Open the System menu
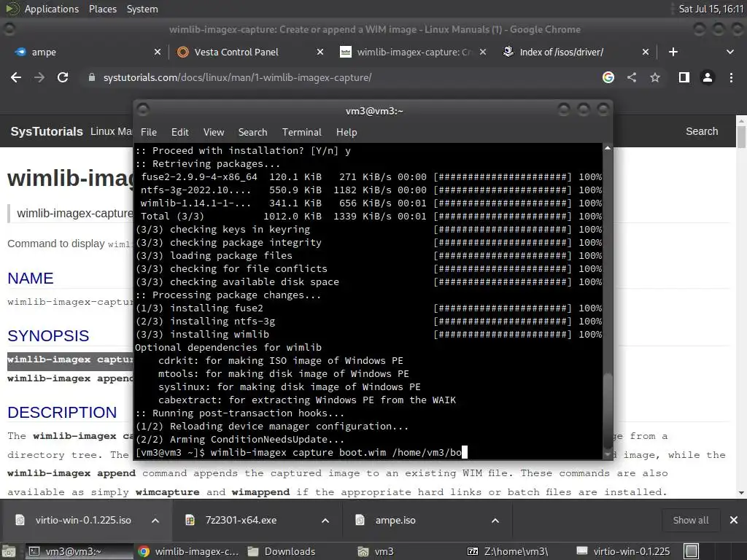Viewport: 747px width, 560px height. pyautogui.click(x=142, y=9)
